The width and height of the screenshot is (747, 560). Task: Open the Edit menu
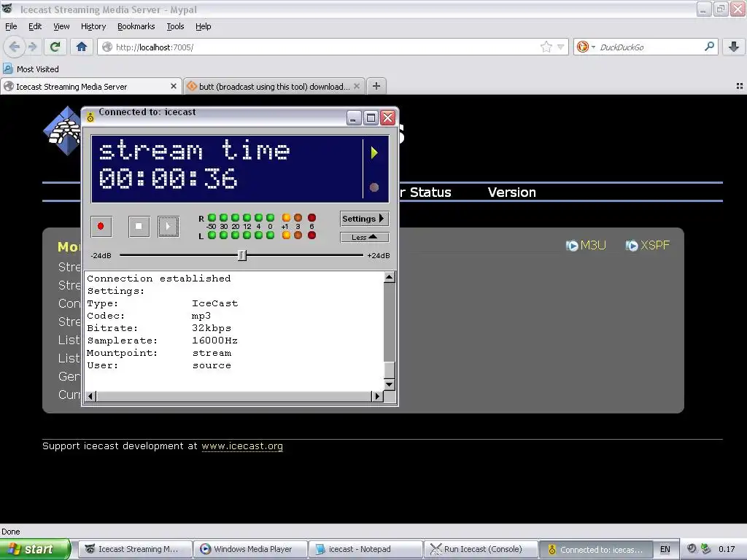[35, 26]
